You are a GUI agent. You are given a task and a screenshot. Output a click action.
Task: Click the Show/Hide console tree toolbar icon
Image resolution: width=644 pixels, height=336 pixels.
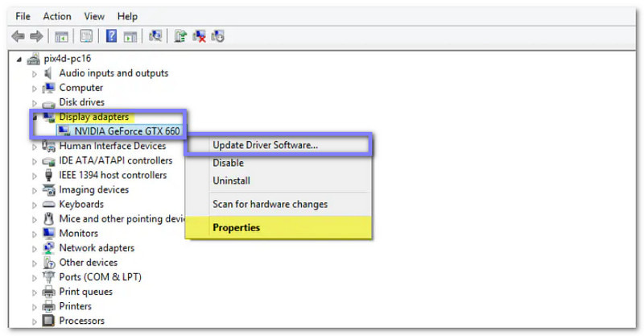pos(60,35)
